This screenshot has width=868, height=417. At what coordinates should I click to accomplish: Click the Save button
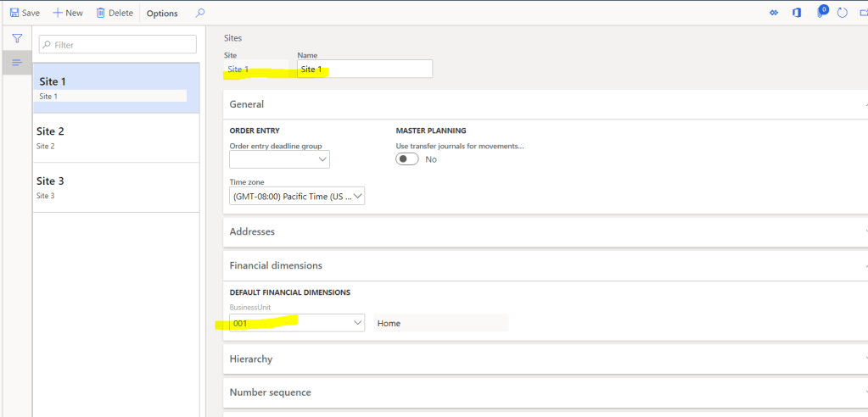tap(25, 13)
